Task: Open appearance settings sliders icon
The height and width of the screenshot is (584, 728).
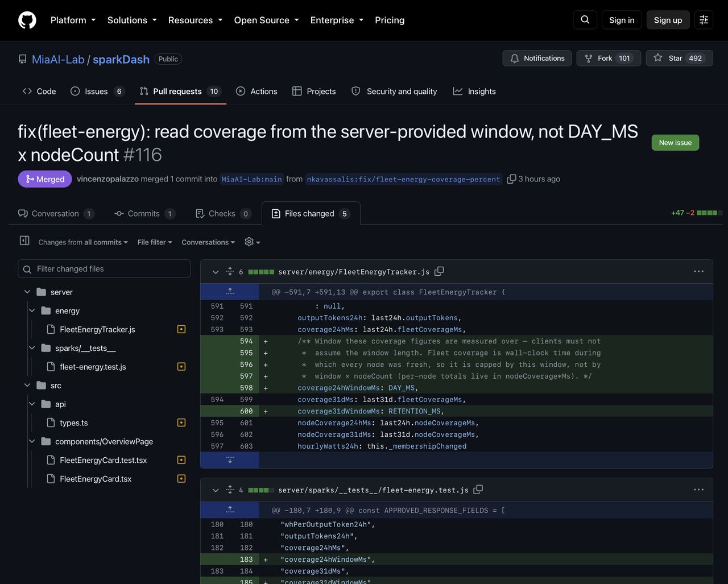Action: coord(704,20)
